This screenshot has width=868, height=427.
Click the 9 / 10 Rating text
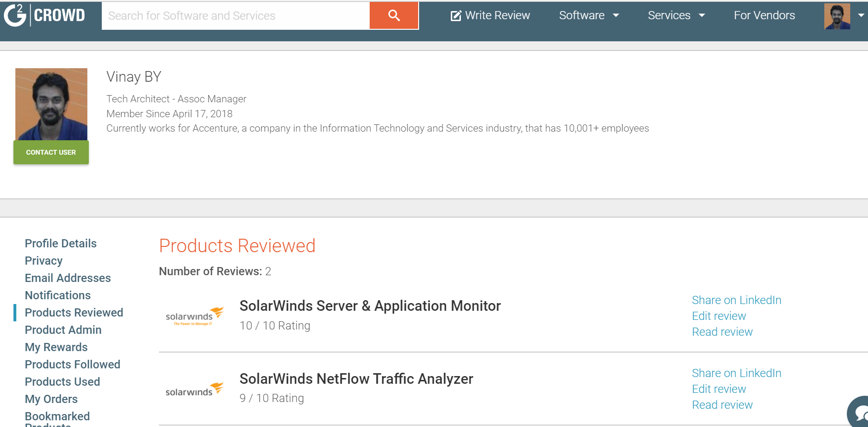[272, 398]
